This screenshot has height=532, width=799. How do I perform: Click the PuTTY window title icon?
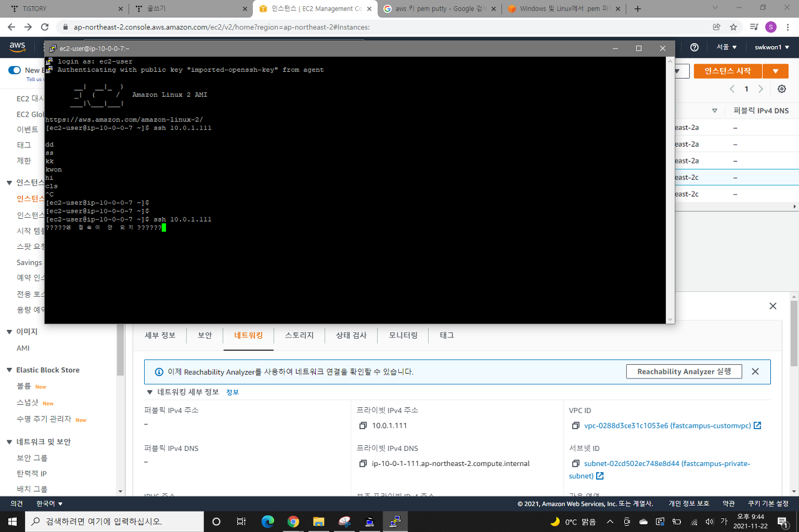(x=51, y=48)
